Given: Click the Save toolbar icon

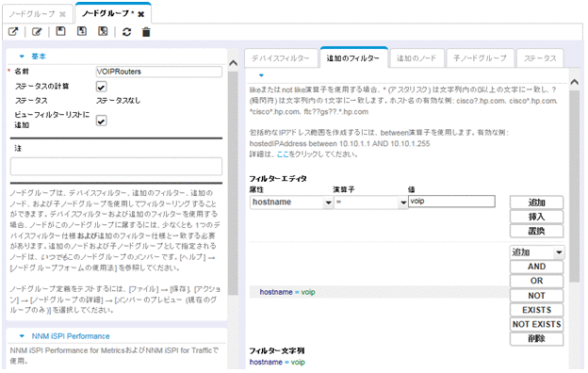Looking at the screenshot, I should [60, 31].
